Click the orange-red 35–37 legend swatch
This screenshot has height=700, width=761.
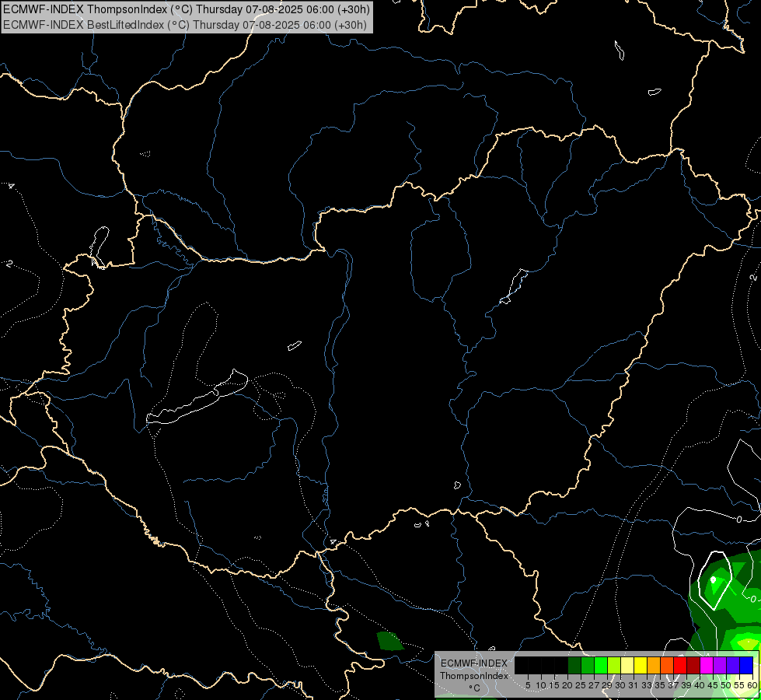[x=667, y=665]
